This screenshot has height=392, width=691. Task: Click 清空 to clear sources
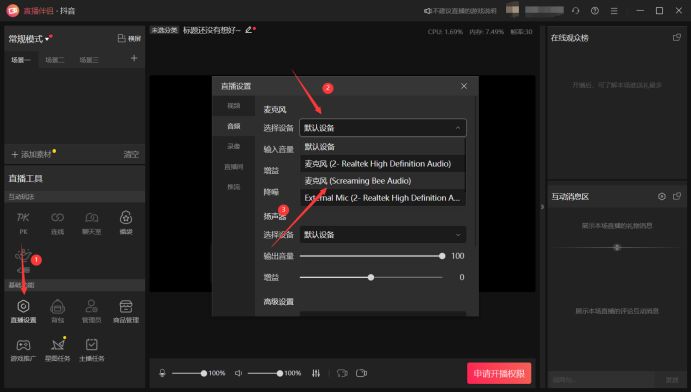coord(131,154)
